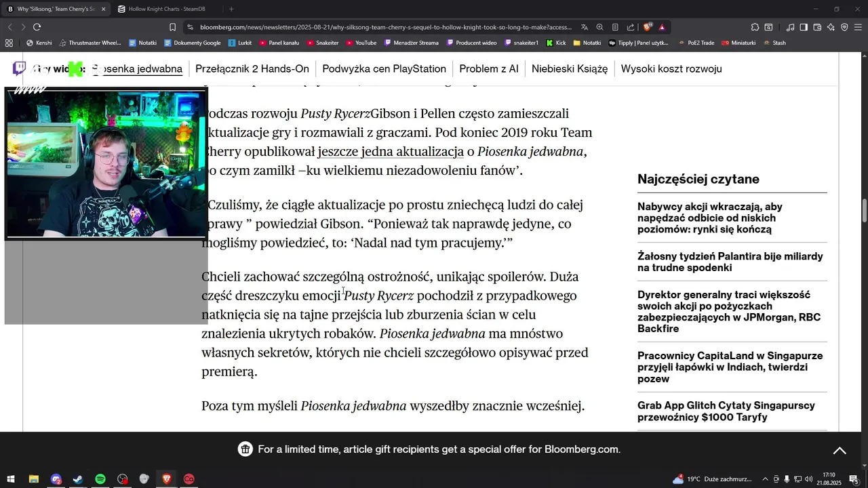This screenshot has width=868, height=488.
Task: Open Producent wideo bookmark
Action: [x=471, y=43]
